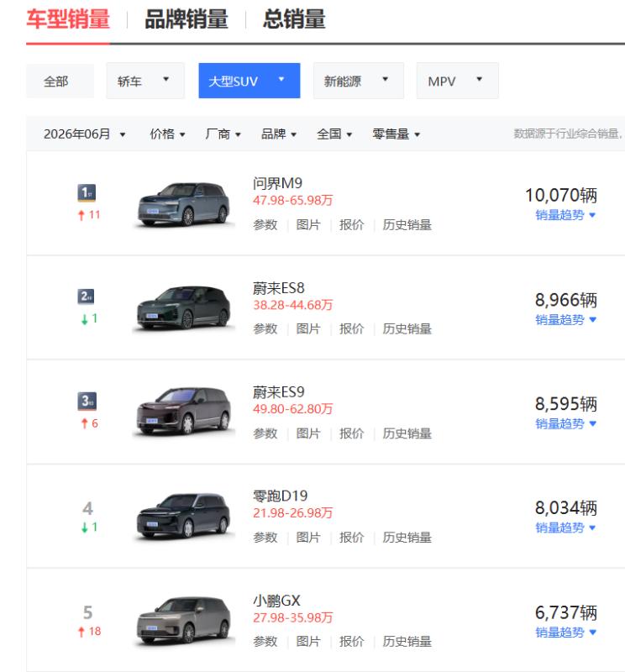Open 参数 for 蔚来ES9

tap(265, 433)
